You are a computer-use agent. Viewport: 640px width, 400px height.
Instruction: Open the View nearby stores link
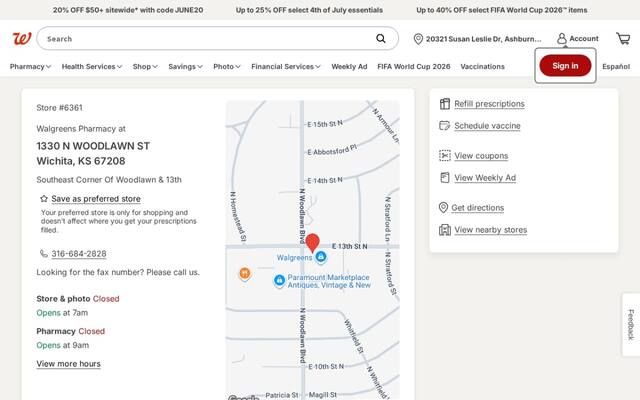(x=491, y=230)
